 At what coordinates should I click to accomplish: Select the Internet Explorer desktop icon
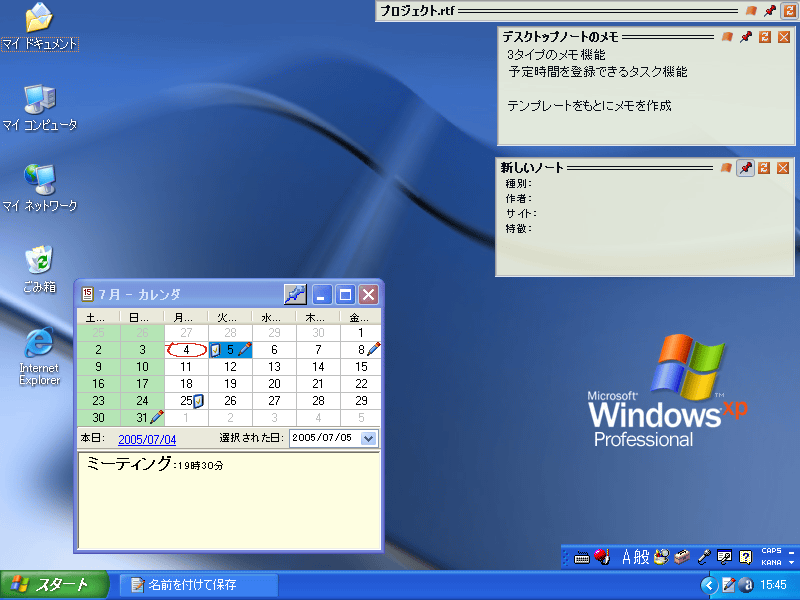[x=39, y=357]
